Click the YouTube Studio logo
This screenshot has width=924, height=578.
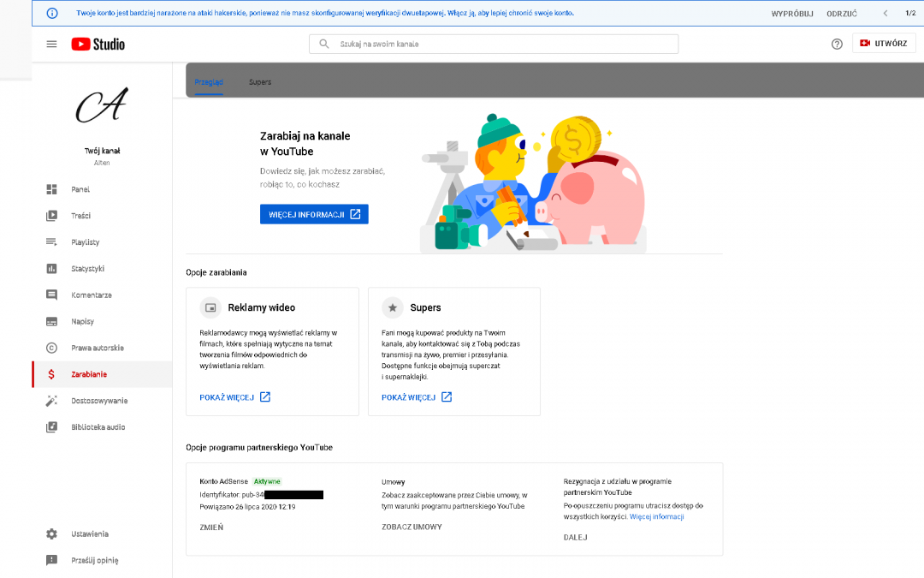coord(98,44)
